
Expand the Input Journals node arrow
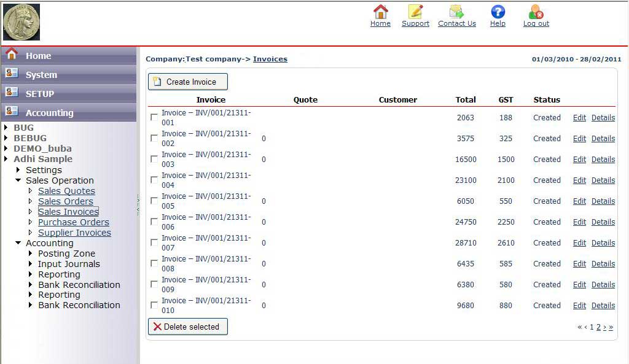[x=31, y=263]
